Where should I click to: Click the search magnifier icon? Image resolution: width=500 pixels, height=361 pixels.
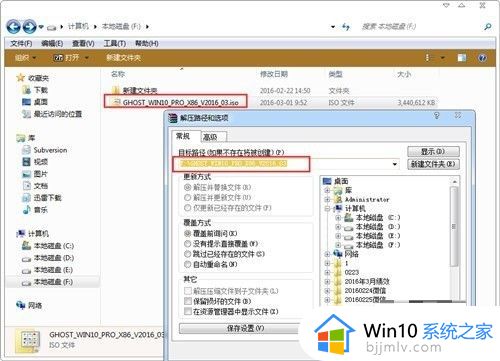pyautogui.click(x=487, y=27)
